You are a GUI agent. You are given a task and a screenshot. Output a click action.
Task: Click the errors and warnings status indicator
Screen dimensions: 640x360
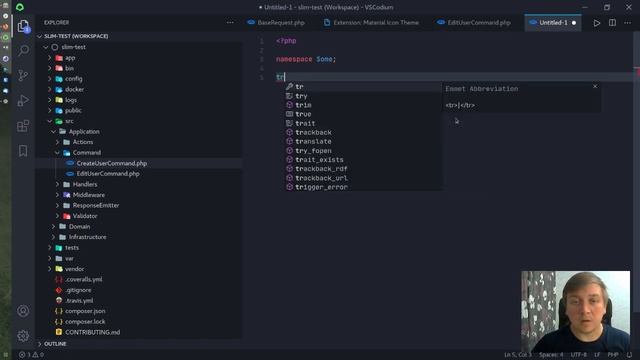tap(31, 355)
